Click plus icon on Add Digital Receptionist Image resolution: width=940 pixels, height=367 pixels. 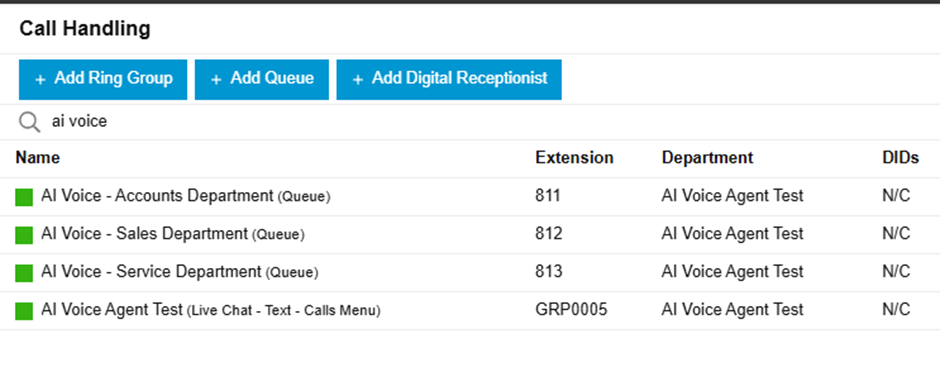(358, 80)
